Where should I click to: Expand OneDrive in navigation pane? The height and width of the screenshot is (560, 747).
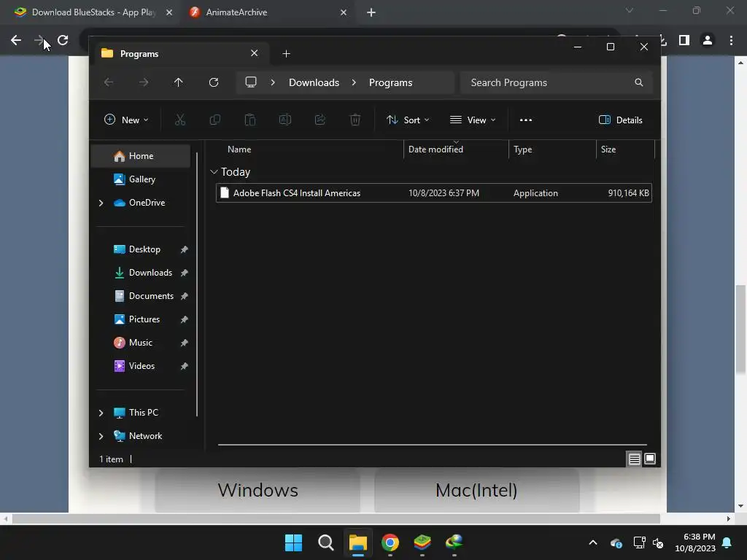coord(101,203)
